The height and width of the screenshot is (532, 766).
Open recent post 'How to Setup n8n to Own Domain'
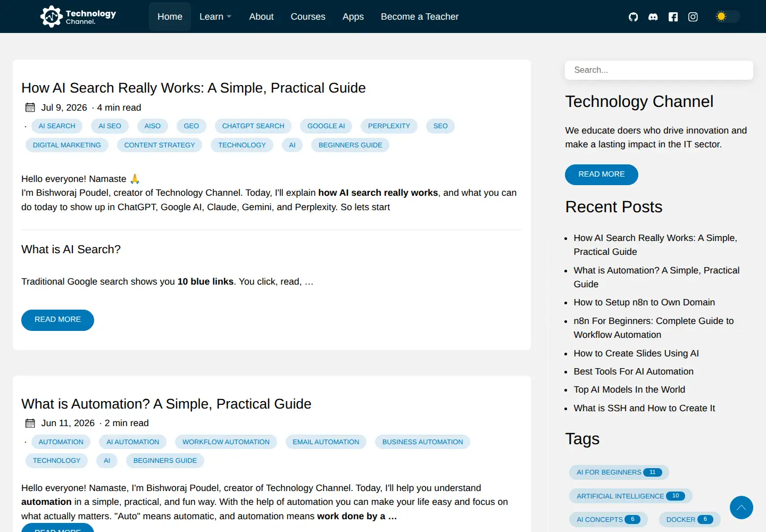[644, 302]
